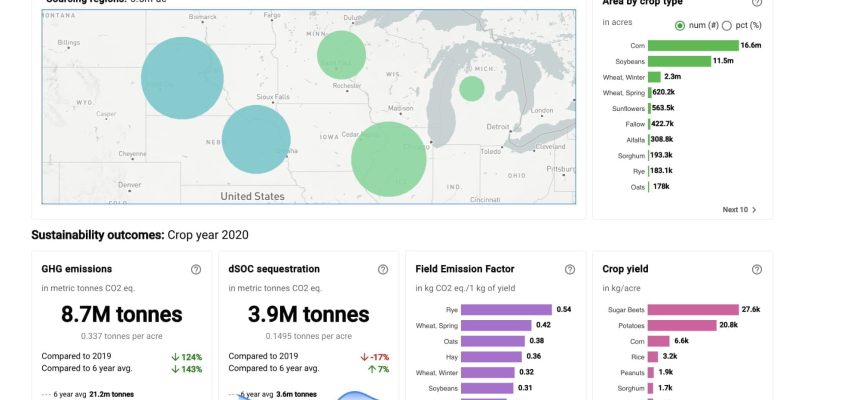Click the Sorghum 1.7k yield bar
The width and height of the screenshot is (860, 400).
point(650,388)
